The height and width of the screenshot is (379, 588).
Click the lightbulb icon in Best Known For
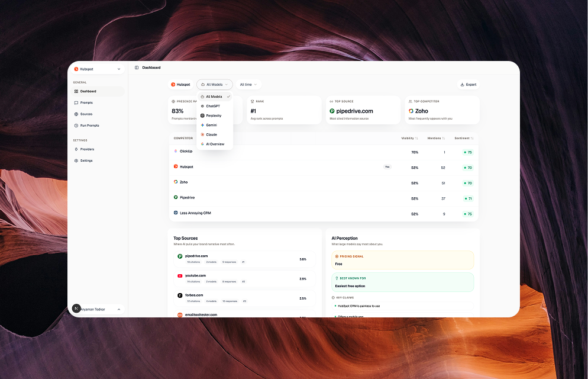pos(337,278)
